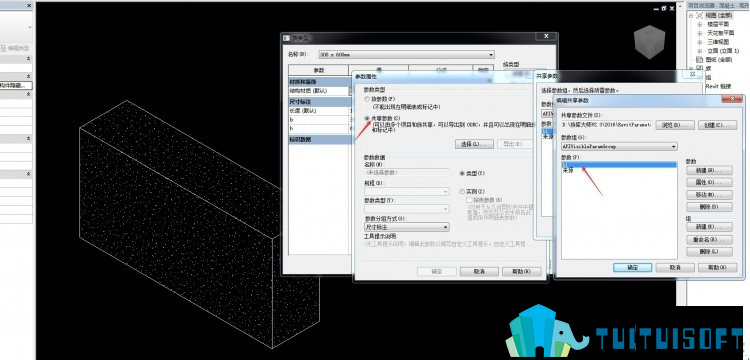Close the 编辑共享参数 dialog
Image resolution: width=750 pixels, height=360 pixels.
click(x=731, y=98)
